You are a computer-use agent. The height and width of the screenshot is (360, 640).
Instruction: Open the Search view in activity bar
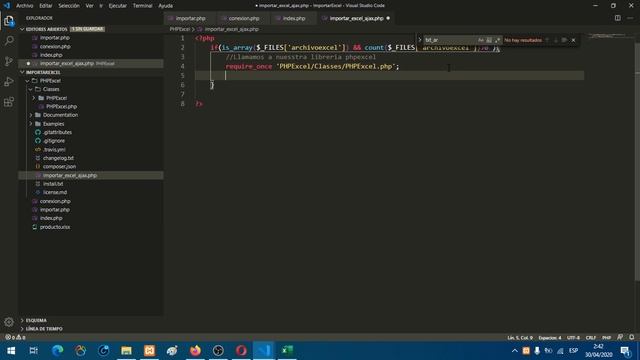pos(9,40)
